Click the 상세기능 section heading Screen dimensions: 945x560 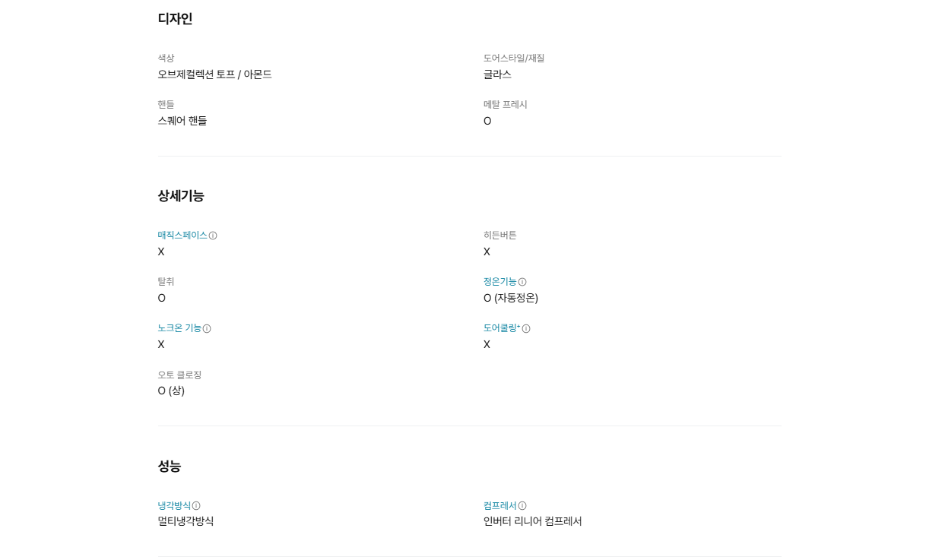pos(181,196)
